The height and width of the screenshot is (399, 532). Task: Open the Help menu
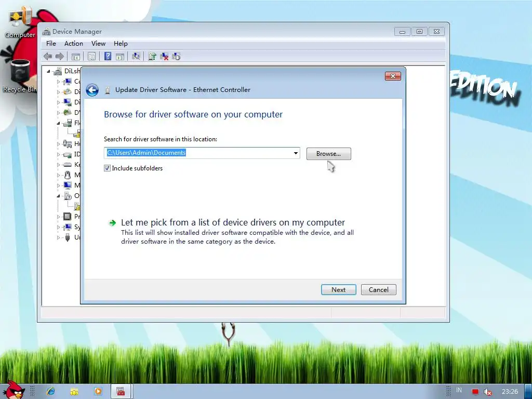tap(121, 44)
